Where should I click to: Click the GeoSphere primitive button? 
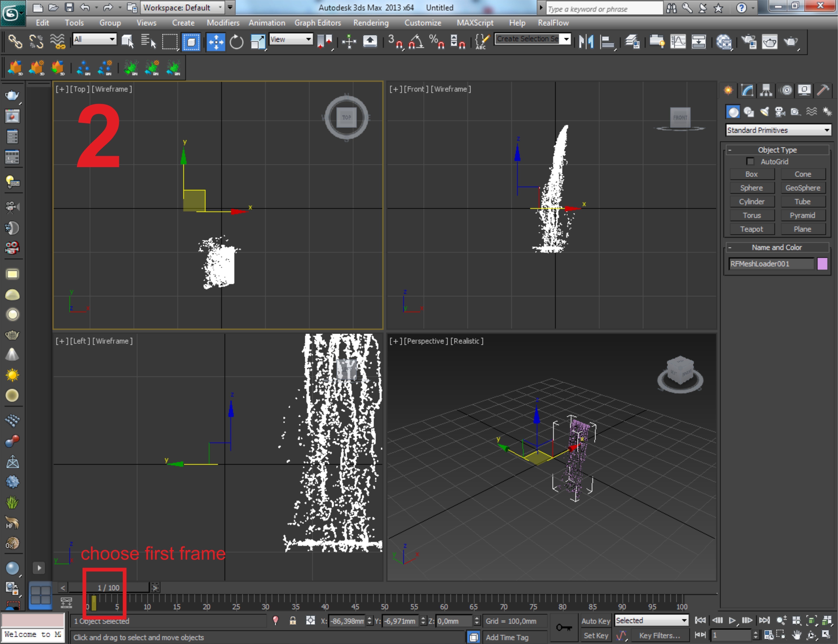coord(803,188)
